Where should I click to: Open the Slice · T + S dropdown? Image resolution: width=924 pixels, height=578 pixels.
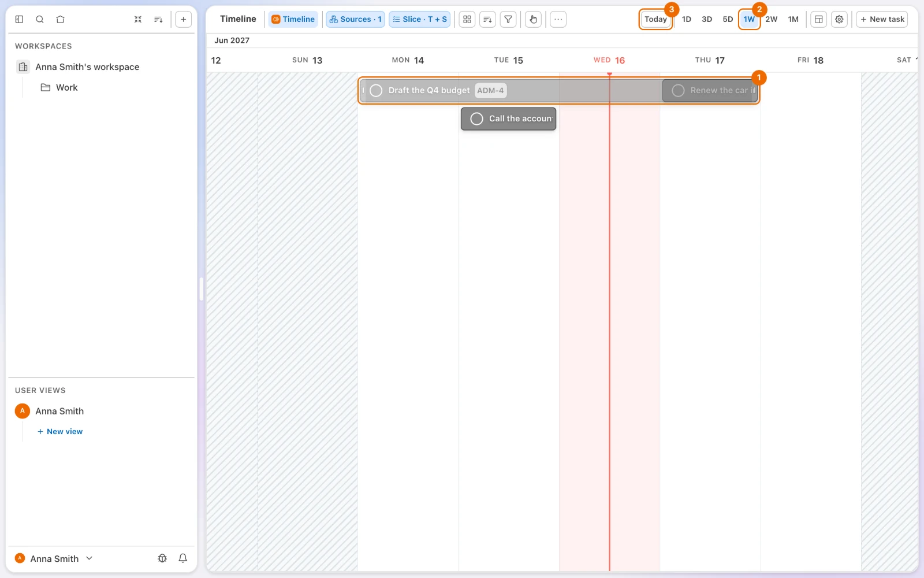pyautogui.click(x=419, y=19)
